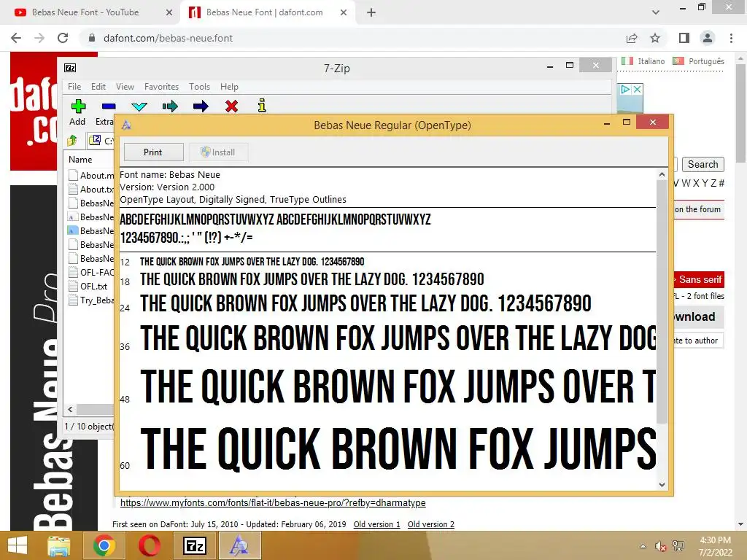747x560 pixels.
Task: Click the browser forward arrow
Action: coord(39,38)
